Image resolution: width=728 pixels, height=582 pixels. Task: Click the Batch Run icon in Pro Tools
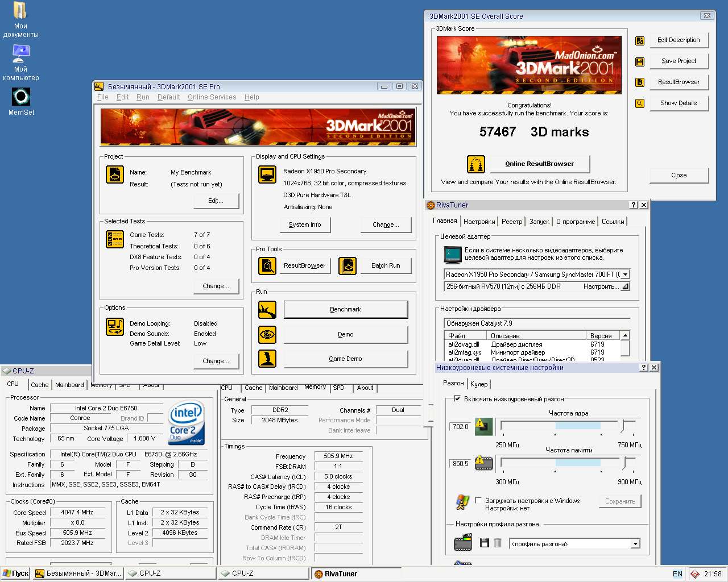pos(348,265)
